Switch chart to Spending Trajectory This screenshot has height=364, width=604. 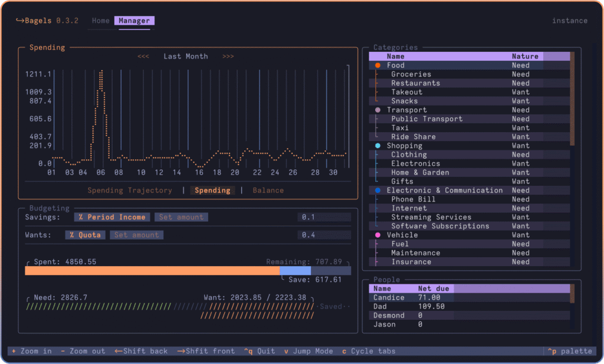pos(129,191)
